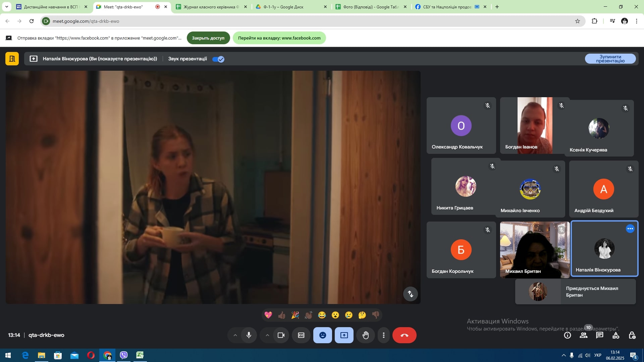Screen dimensions: 644x362
Task: Send the laughing face reaction
Action: (x=322, y=315)
